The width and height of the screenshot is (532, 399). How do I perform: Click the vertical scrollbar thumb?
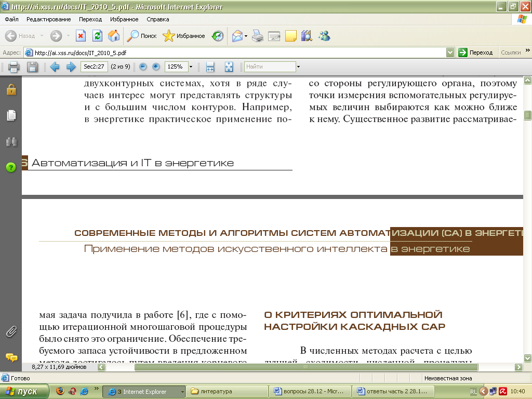pyautogui.click(x=528, y=115)
